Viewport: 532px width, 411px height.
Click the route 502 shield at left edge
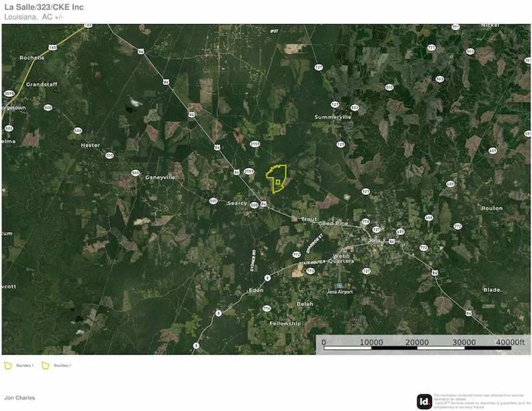click(9, 128)
